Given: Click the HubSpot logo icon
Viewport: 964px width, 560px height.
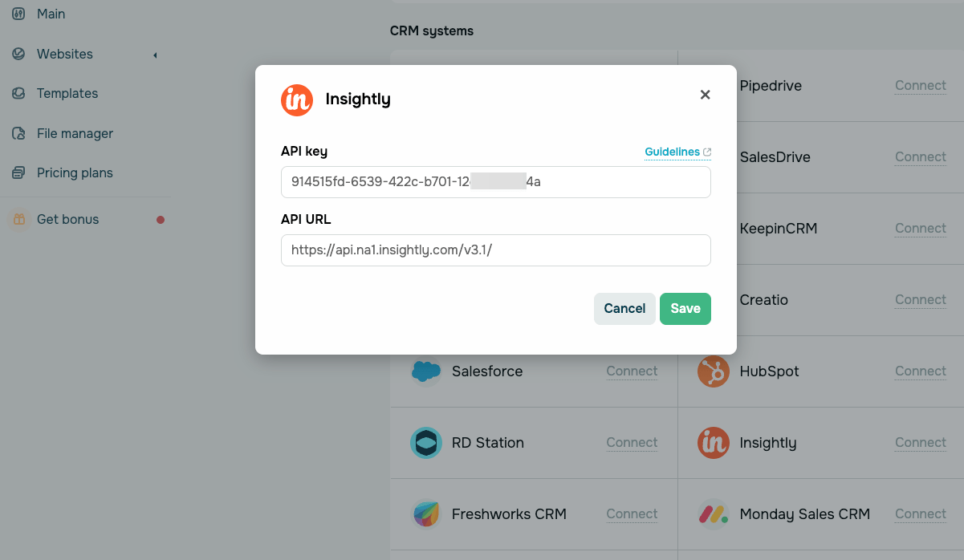Looking at the screenshot, I should click(714, 371).
